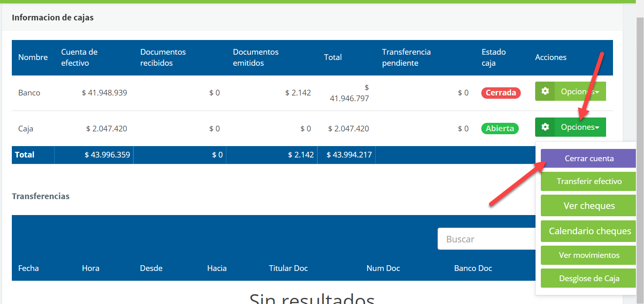Click the gear icon in the Caja row
The height and width of the screenshot is (304, 644).
coord(545,127)
